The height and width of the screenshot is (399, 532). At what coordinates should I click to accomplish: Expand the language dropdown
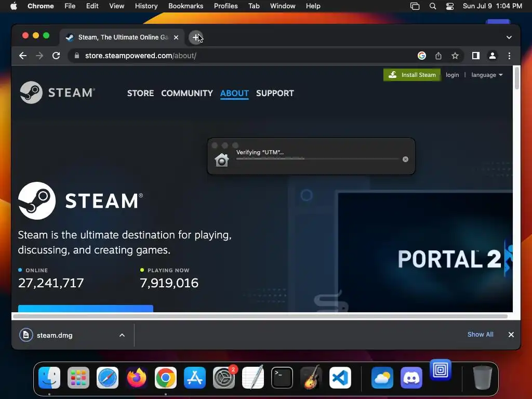coord(487,75)
